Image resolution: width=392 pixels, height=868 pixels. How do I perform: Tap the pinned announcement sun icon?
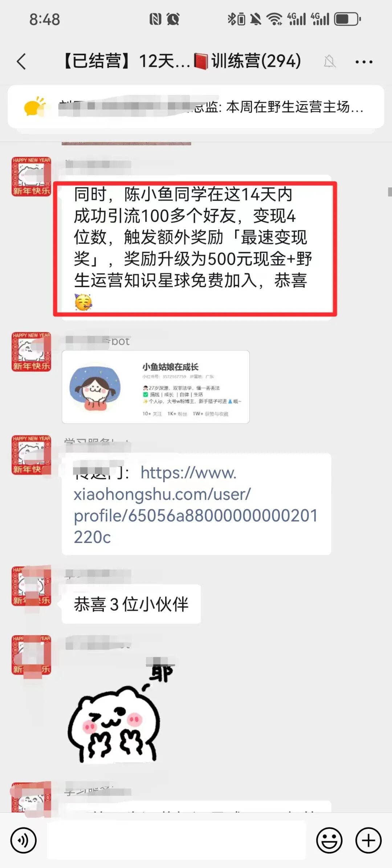click(34, 107)
